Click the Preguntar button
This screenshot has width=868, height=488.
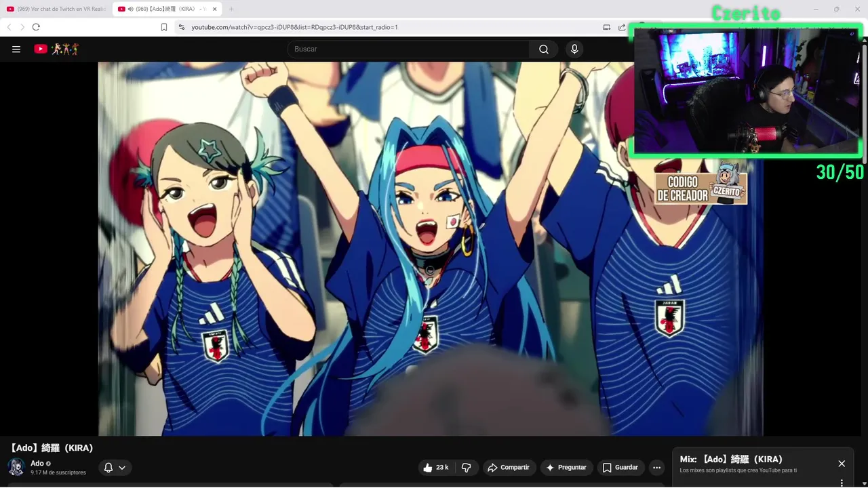[x=566, y=468]
